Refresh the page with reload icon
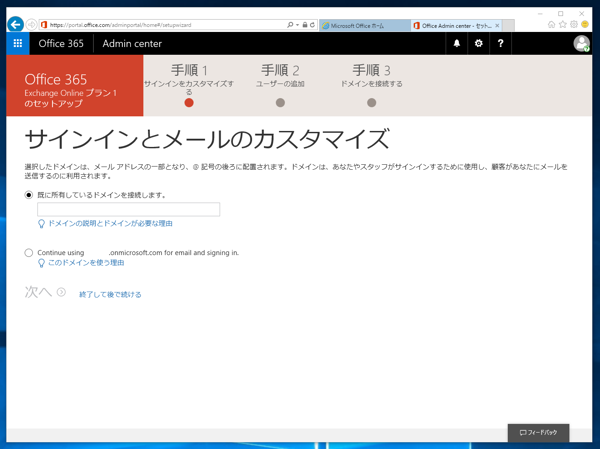This screenshot has width=600, height=449. [x=312, y=25]
